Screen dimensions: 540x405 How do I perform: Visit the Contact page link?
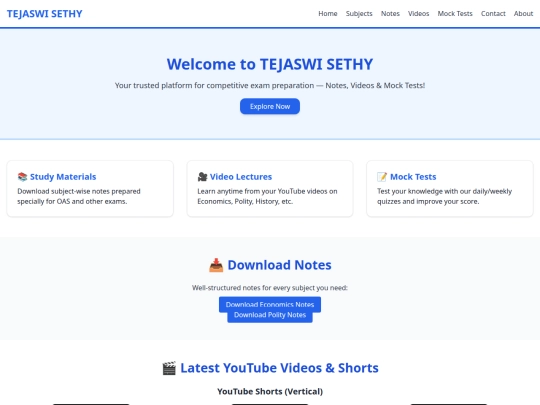point(493,13)
